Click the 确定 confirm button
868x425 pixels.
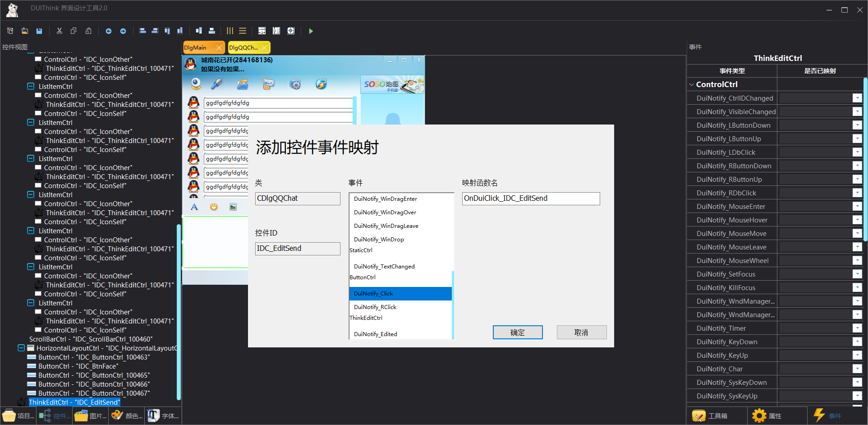point(517,333)
